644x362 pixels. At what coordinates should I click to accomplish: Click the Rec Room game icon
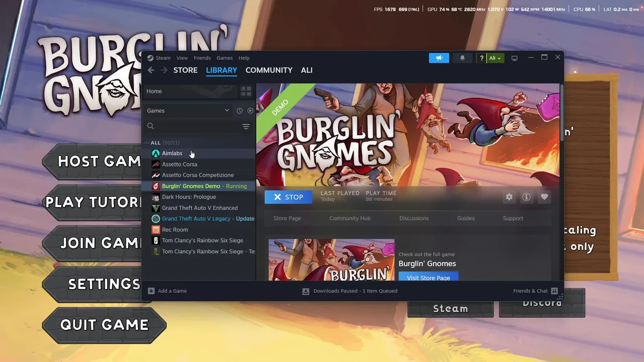pos(155,229)
